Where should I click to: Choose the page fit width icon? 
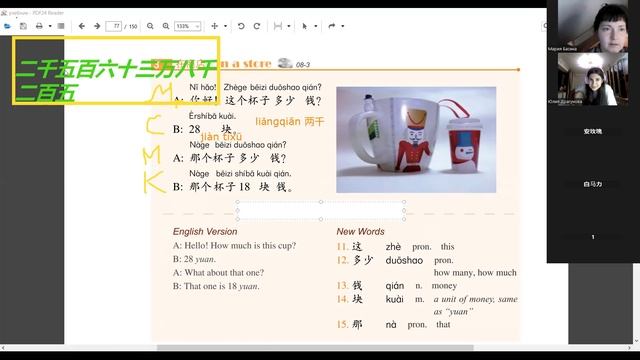pos(278,26)
